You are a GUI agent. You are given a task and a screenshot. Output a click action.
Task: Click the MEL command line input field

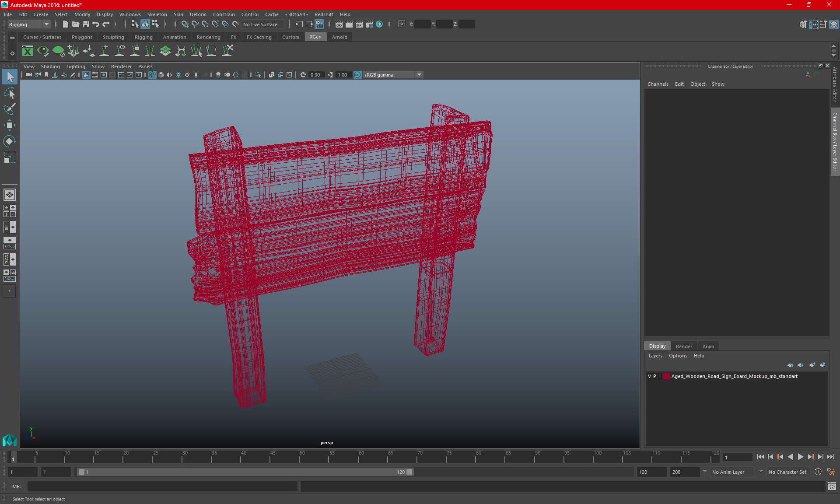[162, 486]
